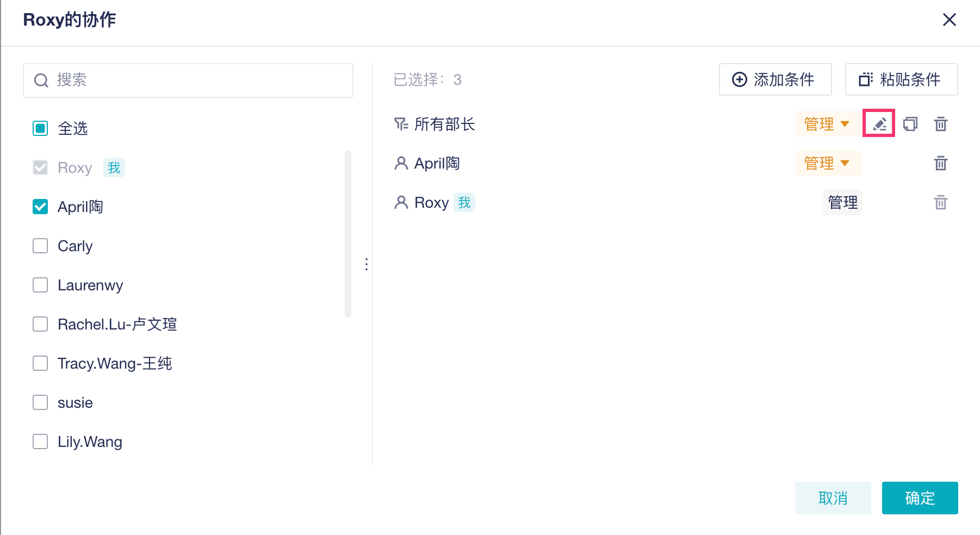Open 管理 permission dropdown for 所有部长
Viewport: 980px width, 535px height.
pyautogui.click(x=827, y=124)
